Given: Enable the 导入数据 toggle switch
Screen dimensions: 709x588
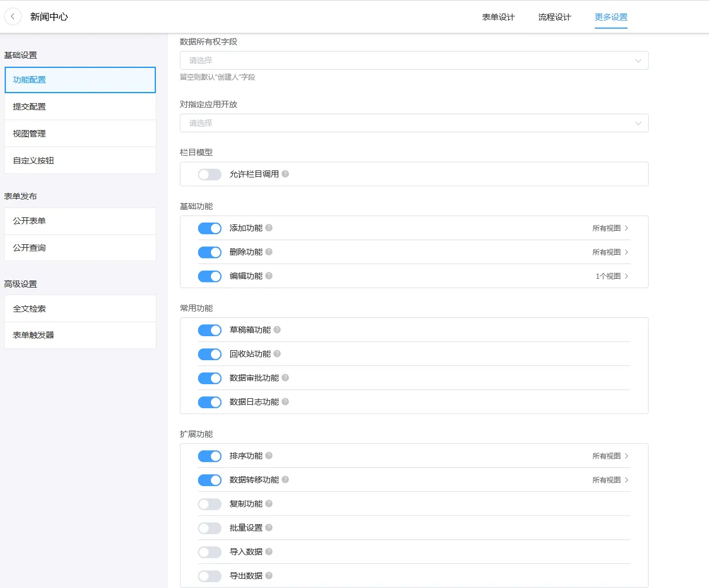Looking at the screenshot, I should (209, 552).
